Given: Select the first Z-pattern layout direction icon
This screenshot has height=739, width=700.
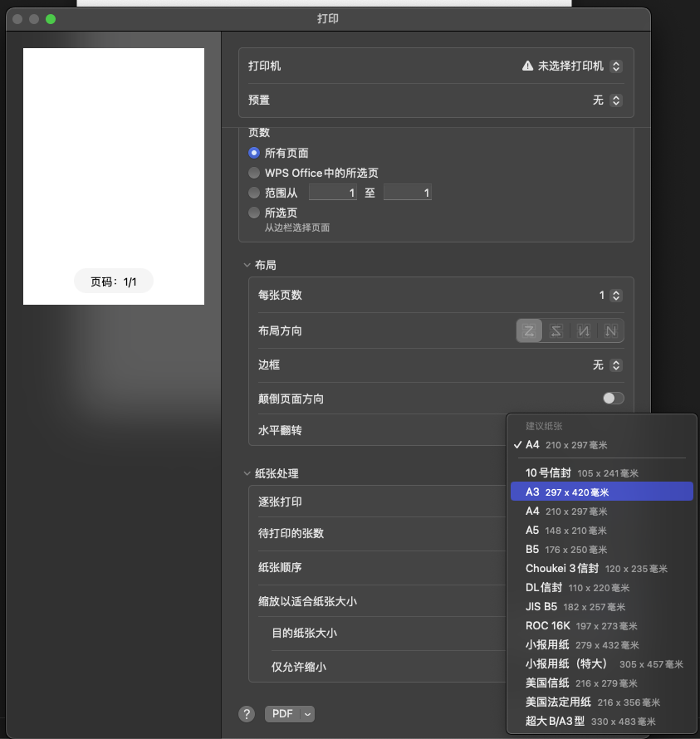Looking at the screenshot, I should [530, 330].
